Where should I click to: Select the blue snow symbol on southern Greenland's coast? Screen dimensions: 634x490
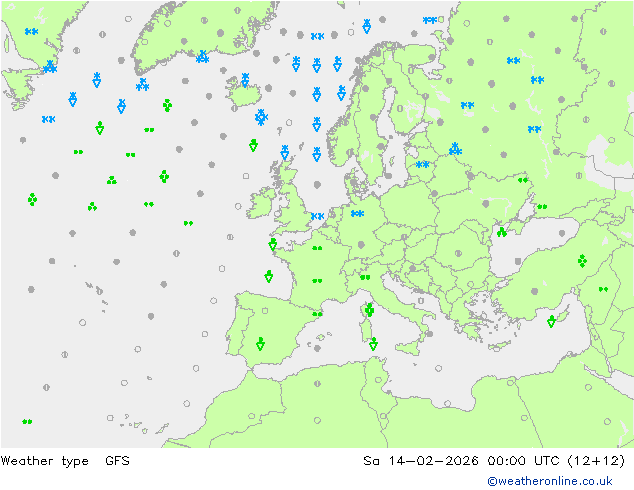(x=202, y=57)
